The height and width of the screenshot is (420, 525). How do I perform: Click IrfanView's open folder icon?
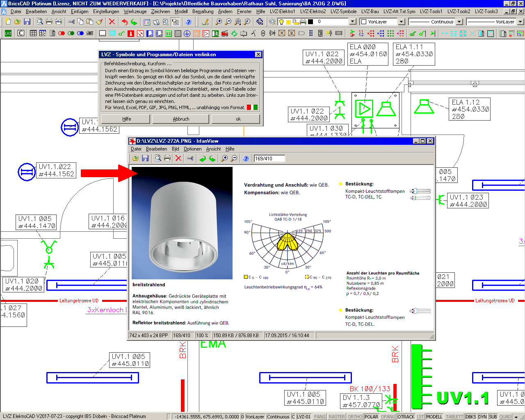point(135,158)
